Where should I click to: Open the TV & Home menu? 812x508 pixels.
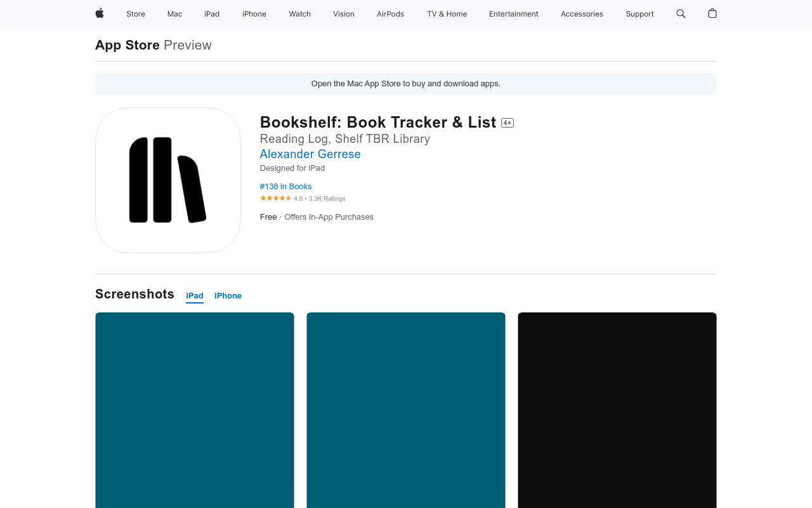(x=447, y=14)
